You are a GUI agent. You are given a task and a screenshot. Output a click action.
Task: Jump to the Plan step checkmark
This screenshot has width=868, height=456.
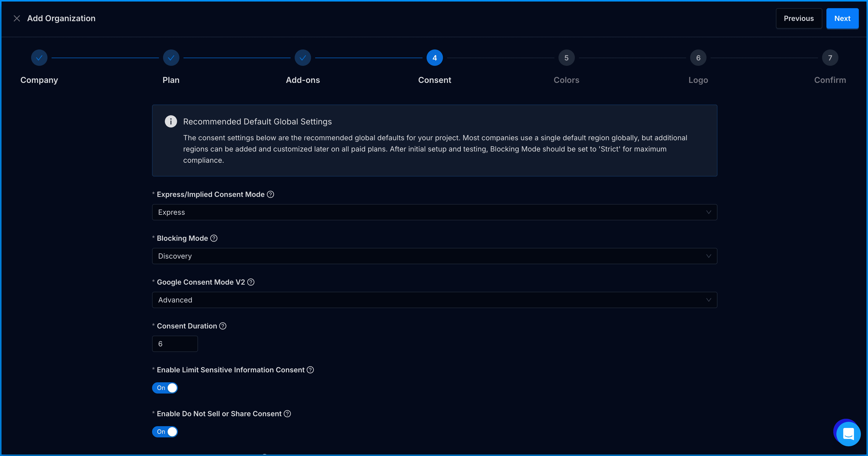(x=171, y=58)
